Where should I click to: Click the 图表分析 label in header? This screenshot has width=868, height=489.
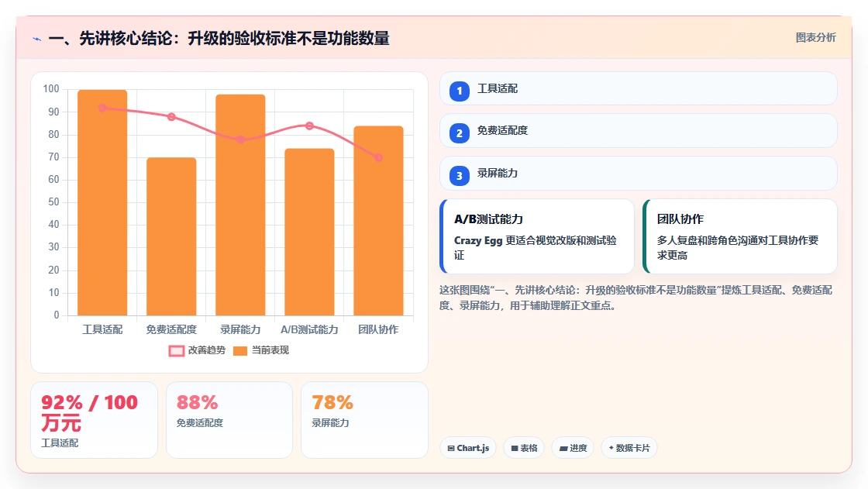coord(815,38)
